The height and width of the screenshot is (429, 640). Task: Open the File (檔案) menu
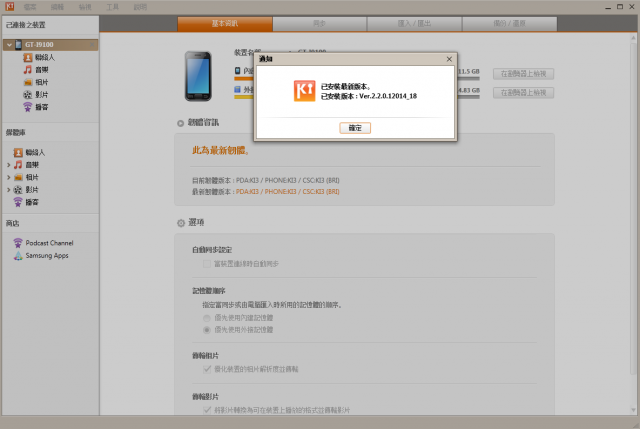pyautogui.click(x=30, y=7)
